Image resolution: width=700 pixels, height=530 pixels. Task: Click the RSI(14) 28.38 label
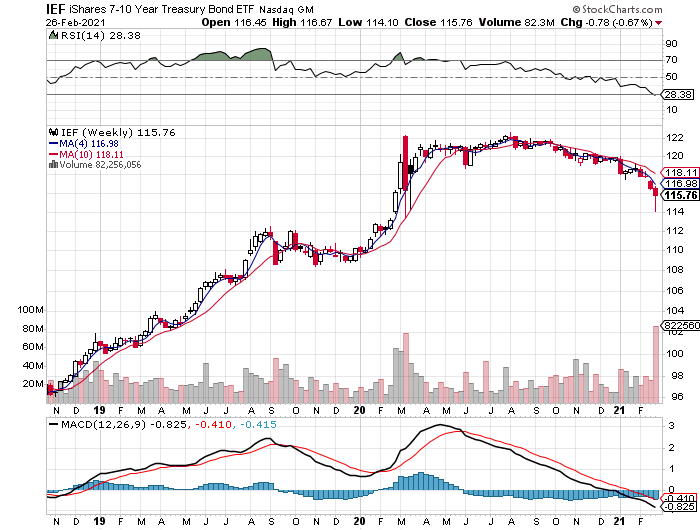[x=101, y=35]
